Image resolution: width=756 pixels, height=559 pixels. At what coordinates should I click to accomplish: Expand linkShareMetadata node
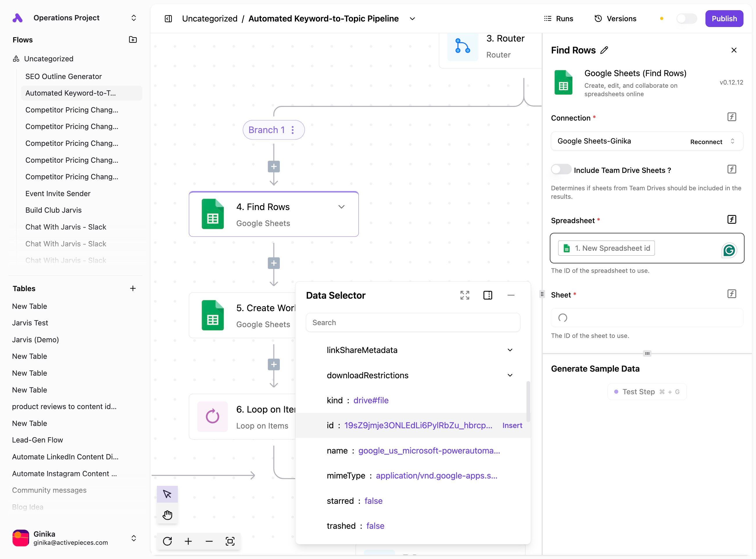tap(510, 350)
